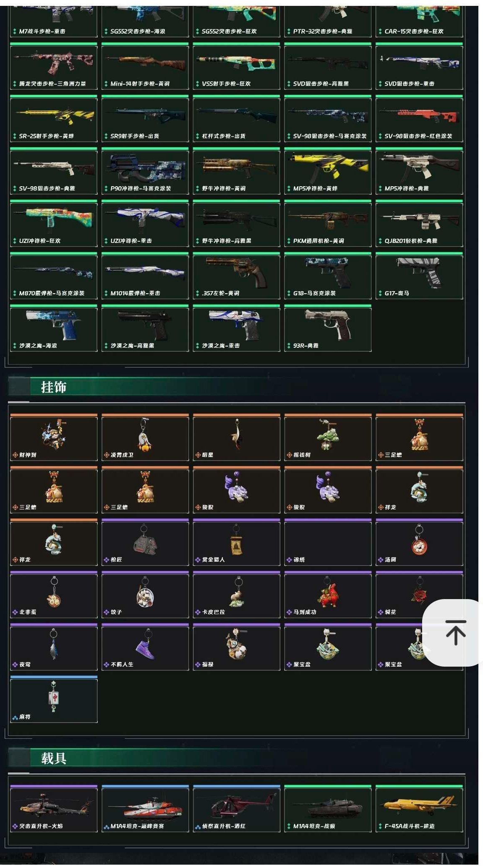Select the .357左轮-黄铜 revolver skin
The width and height of the screenshot is (483, 868).
(236, 276)
